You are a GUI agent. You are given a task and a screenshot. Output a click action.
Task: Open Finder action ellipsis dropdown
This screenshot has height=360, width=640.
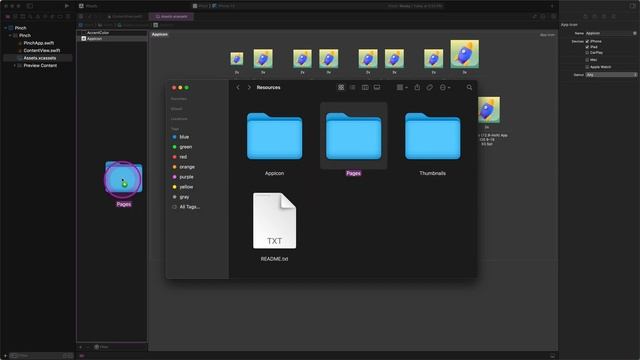click(445, 87)
